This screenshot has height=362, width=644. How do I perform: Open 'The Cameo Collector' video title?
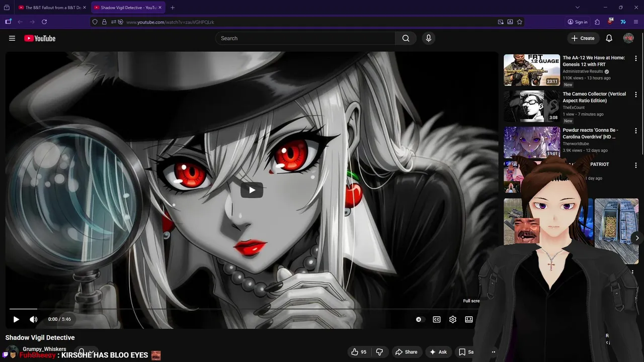pos(594,97)
